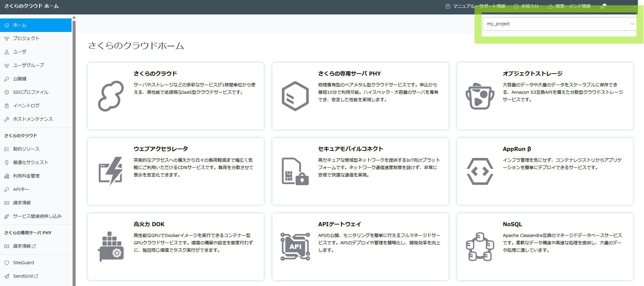Click the オブジェクトストレージ bucket icon
Screen dimensions: 644x286
[480, 96]
